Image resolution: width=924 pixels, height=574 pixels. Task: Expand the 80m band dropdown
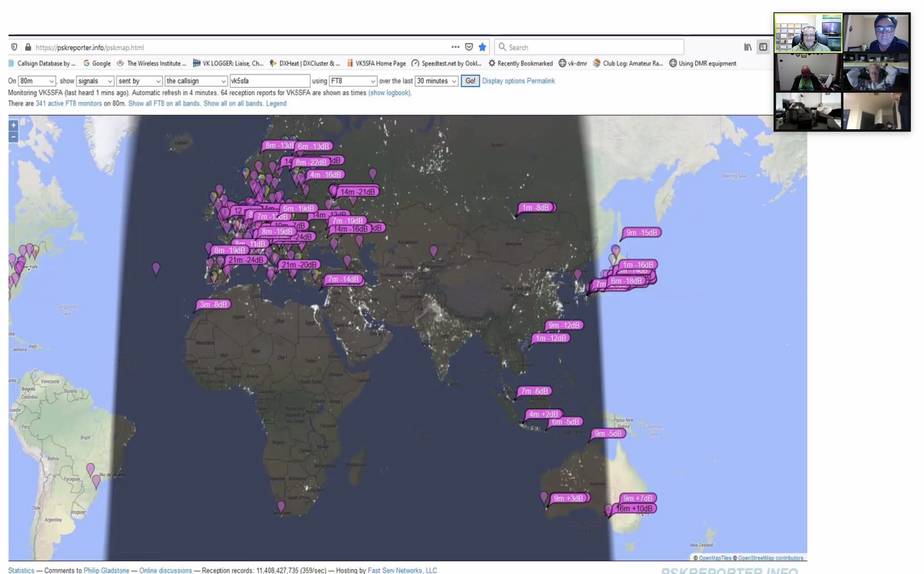coord(37,81)
